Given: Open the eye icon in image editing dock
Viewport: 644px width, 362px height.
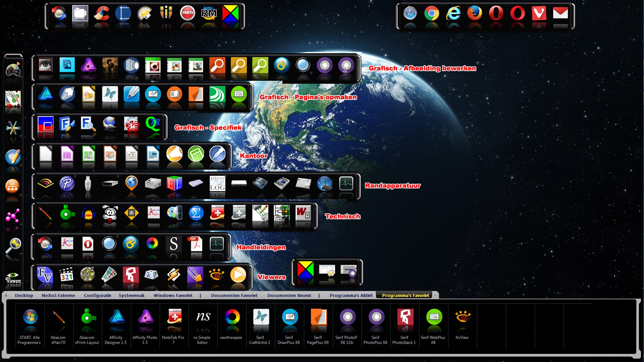Looking at the screenshot, I should (45, 65).
